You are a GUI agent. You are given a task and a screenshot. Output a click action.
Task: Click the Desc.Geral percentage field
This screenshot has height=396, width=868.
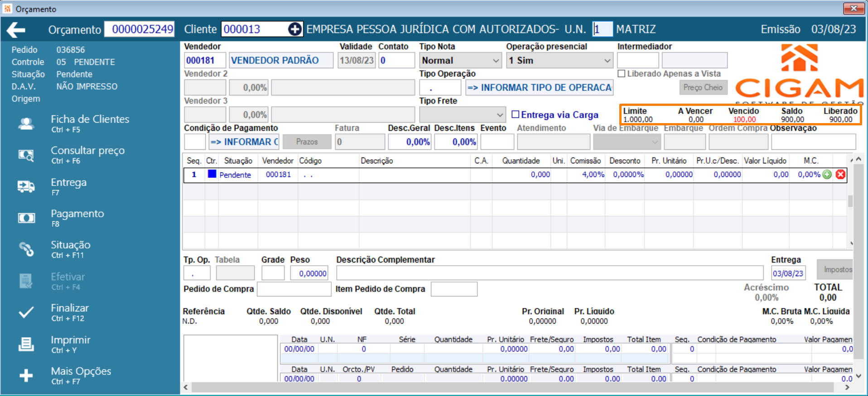point(410,142)
